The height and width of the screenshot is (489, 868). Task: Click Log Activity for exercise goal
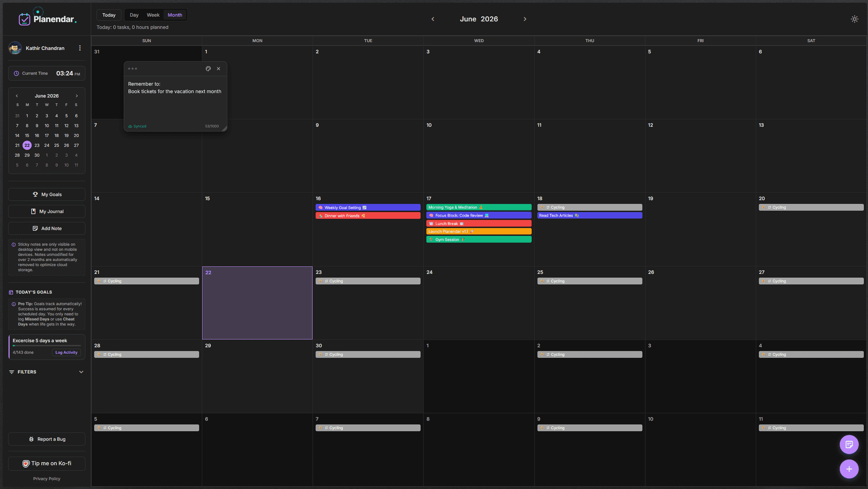(x=67, y=353)
